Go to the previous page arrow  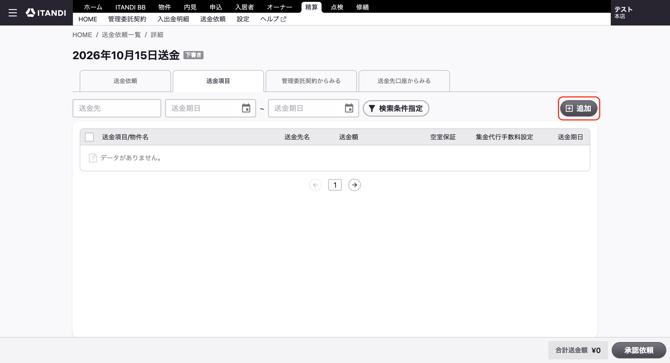tap(315, 185)
